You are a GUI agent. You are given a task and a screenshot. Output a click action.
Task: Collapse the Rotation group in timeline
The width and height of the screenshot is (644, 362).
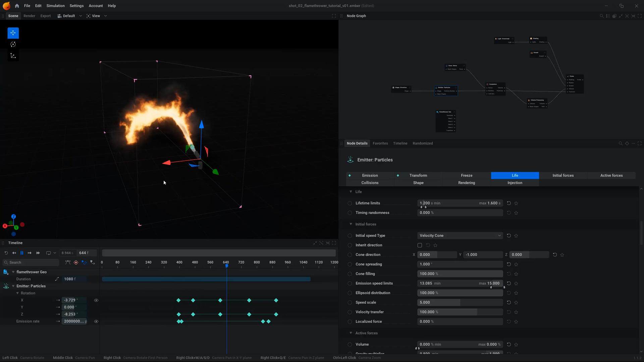[x=18, y=293]
